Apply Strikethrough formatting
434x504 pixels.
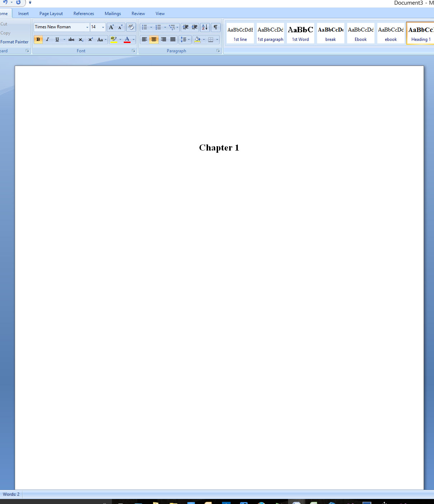[71, 39]
